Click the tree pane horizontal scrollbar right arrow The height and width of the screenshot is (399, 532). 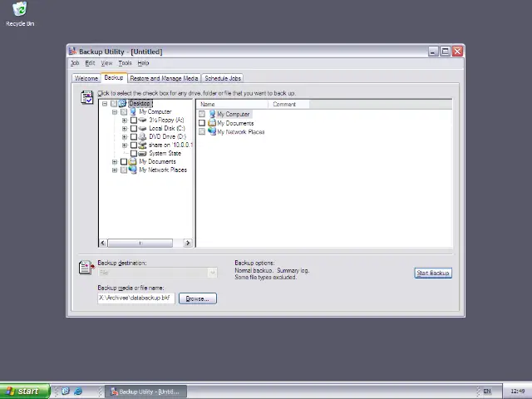(x=189, y=243)
